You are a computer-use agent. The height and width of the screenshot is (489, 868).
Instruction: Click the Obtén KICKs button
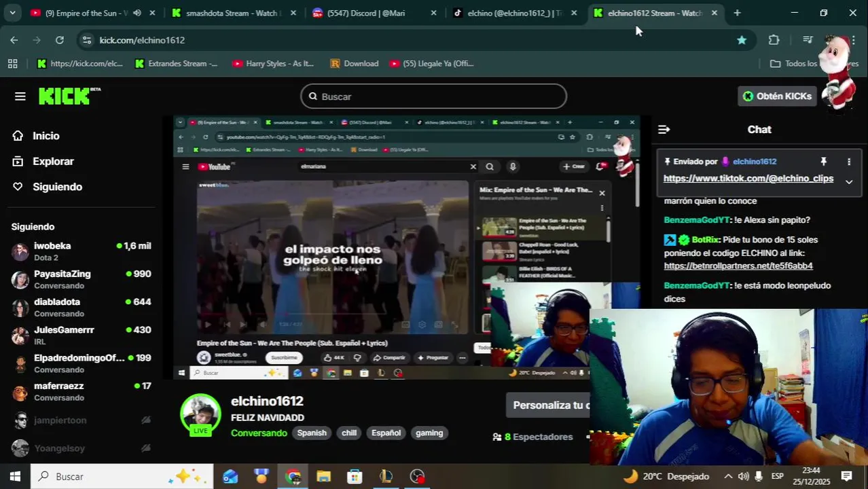tap(777, 96)
